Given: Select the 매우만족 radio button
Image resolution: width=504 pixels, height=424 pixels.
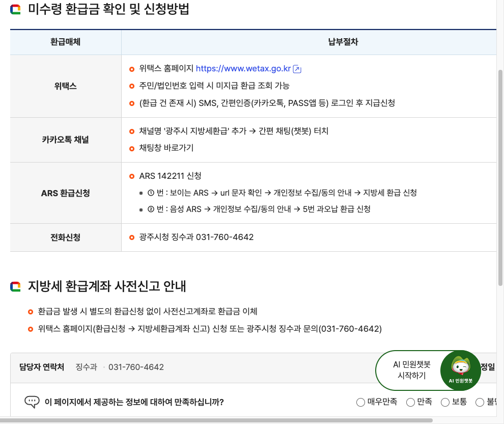Looking at the screenshot, I should click(360, 402).
